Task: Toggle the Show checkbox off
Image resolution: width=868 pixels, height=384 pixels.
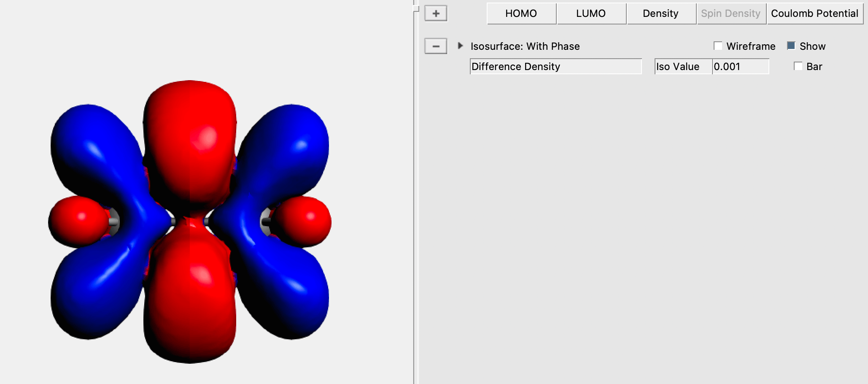Action: (791, 46)
